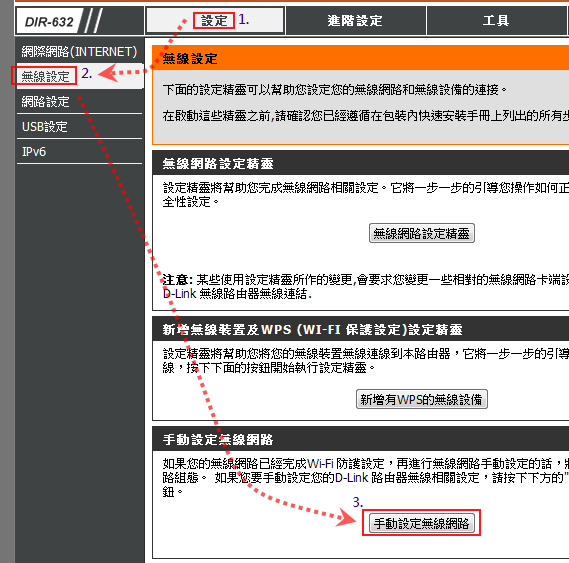The image size is (569, 563).
Task: Open the 設定 top tab
Action: (214, 21)
